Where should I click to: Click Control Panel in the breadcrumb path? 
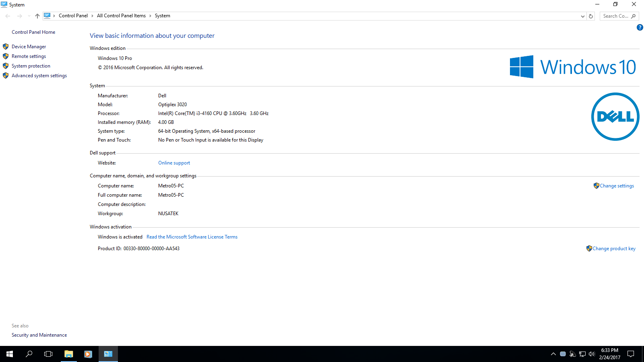click(x=73, y=16)
